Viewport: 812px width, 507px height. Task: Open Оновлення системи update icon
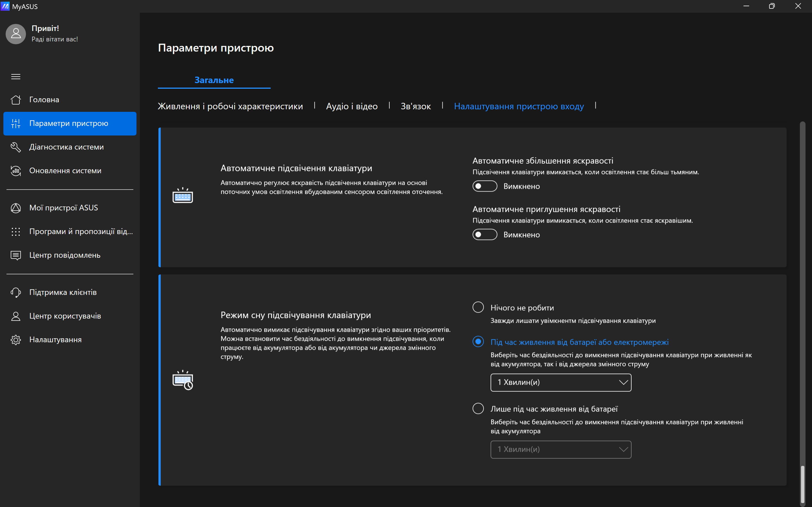(16, 171)
